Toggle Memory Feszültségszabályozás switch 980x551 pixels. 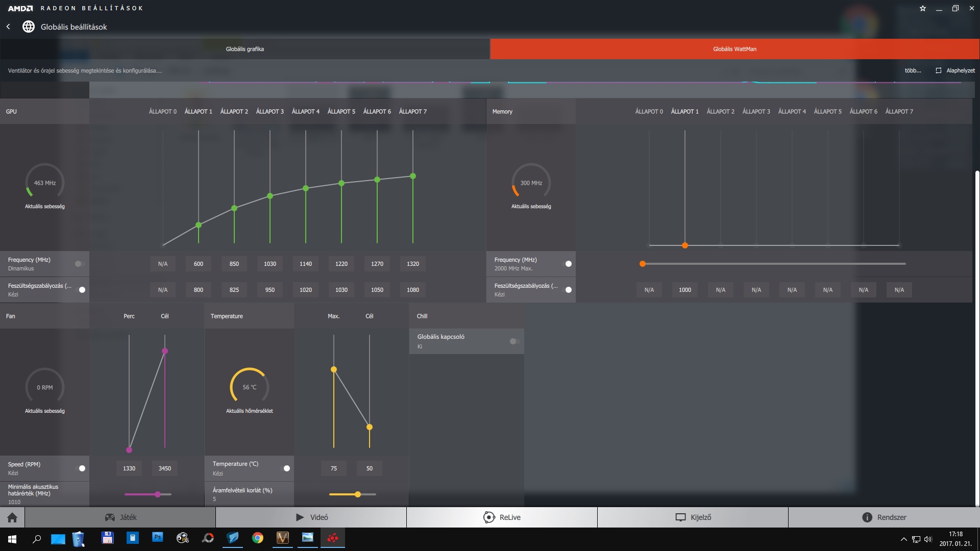tap(568, 290)
